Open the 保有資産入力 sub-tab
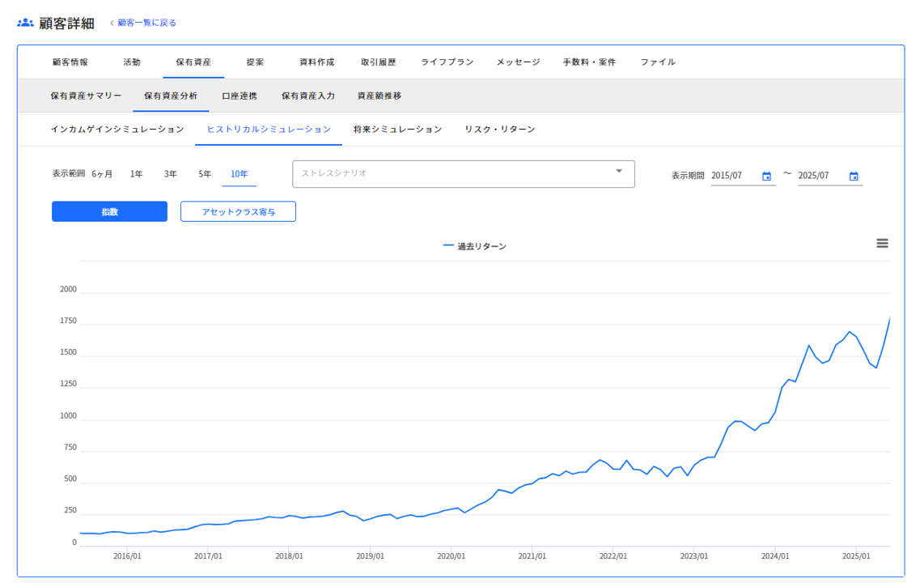 pos(307,96)
